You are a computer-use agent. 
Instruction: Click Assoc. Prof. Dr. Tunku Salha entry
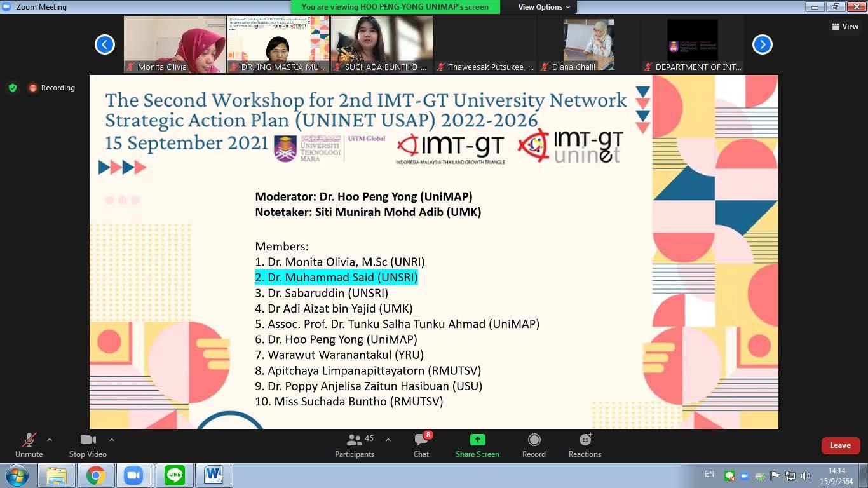click(397, 324)
